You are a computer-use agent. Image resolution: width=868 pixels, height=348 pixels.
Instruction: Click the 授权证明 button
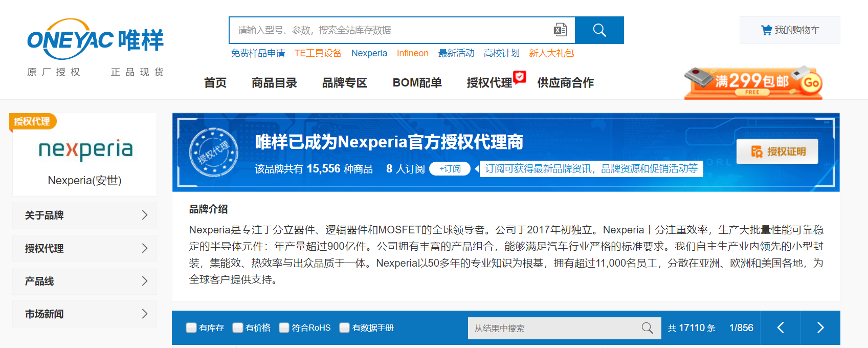777,151
